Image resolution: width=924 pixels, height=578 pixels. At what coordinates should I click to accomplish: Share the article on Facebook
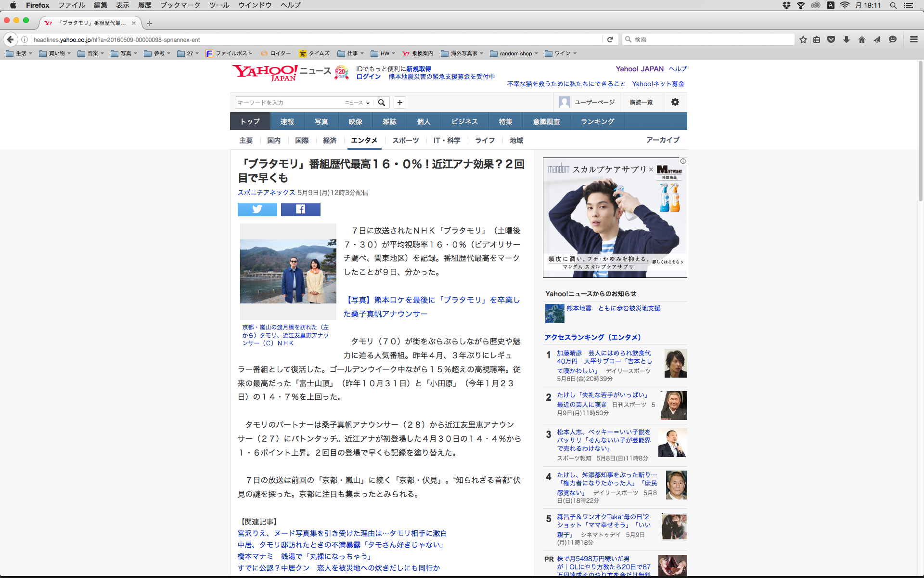pos(300,209)
